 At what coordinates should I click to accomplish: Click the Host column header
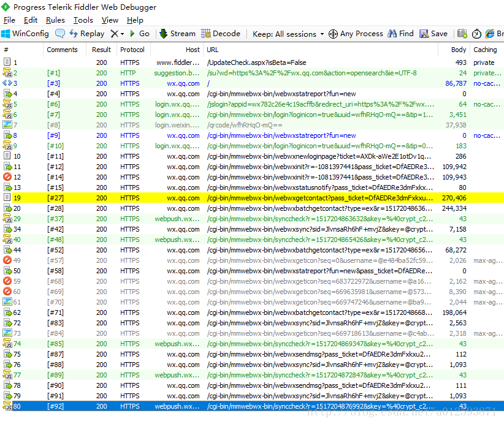[193, 50]
